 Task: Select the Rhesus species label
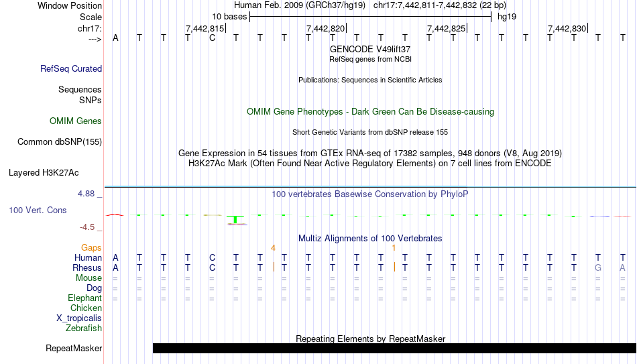point(87,267)
